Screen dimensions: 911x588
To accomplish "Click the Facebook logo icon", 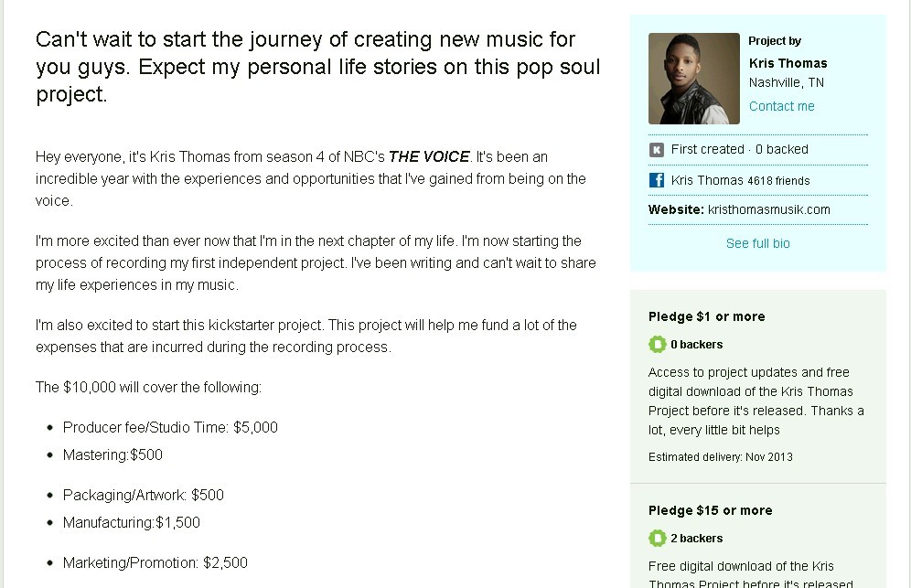I will 657,180.
